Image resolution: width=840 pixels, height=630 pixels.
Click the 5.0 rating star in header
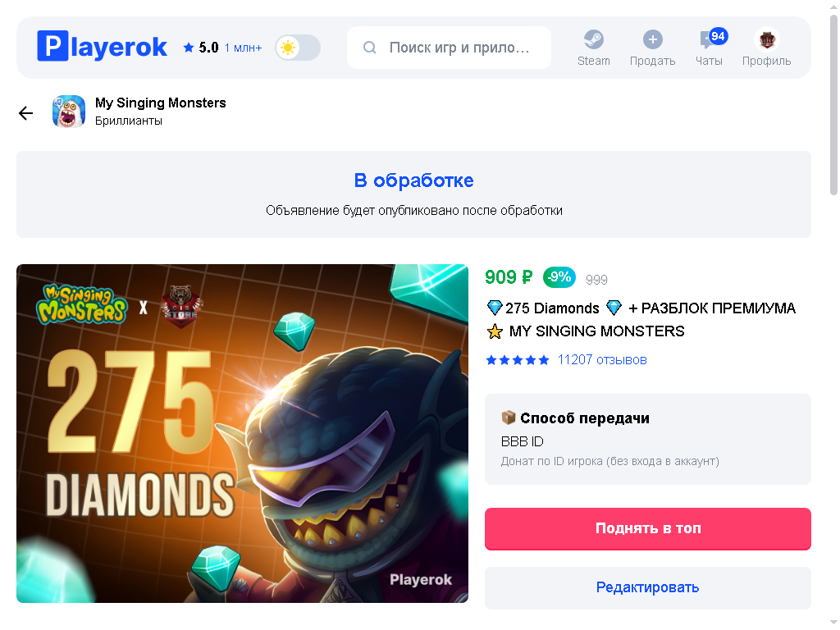[188, 48]
